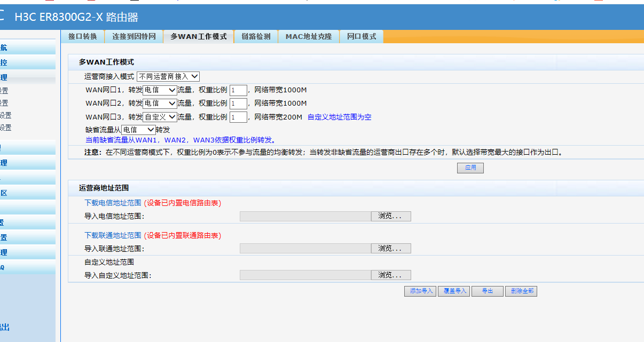644x342 pixels.
Task: Click 浏览 for 导入联通地址范围
Action: [x=391, y=249]
